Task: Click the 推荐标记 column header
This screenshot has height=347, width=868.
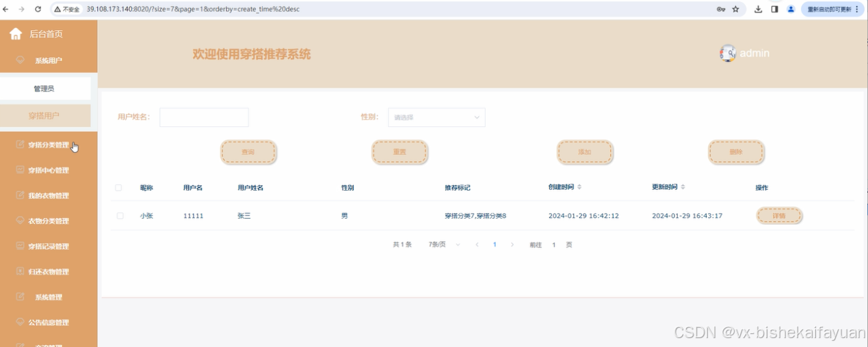Action: [x=458, y=188]
